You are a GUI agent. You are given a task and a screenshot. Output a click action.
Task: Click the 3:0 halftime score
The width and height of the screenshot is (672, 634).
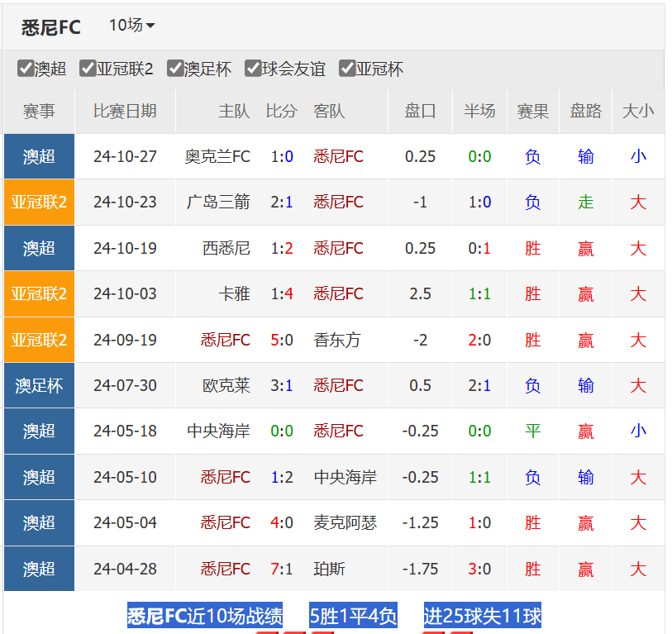point(479,569)
